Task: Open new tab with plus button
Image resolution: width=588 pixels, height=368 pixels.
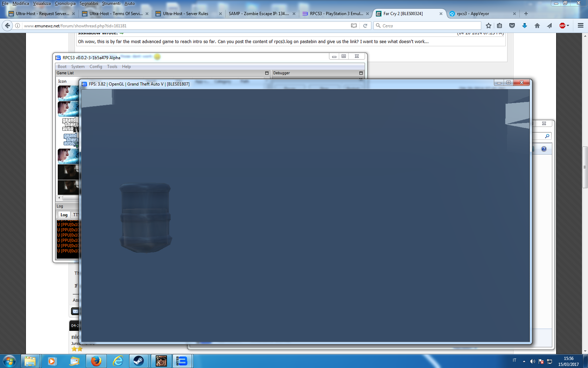Action: pyautogui.click(x=526, y=14)
